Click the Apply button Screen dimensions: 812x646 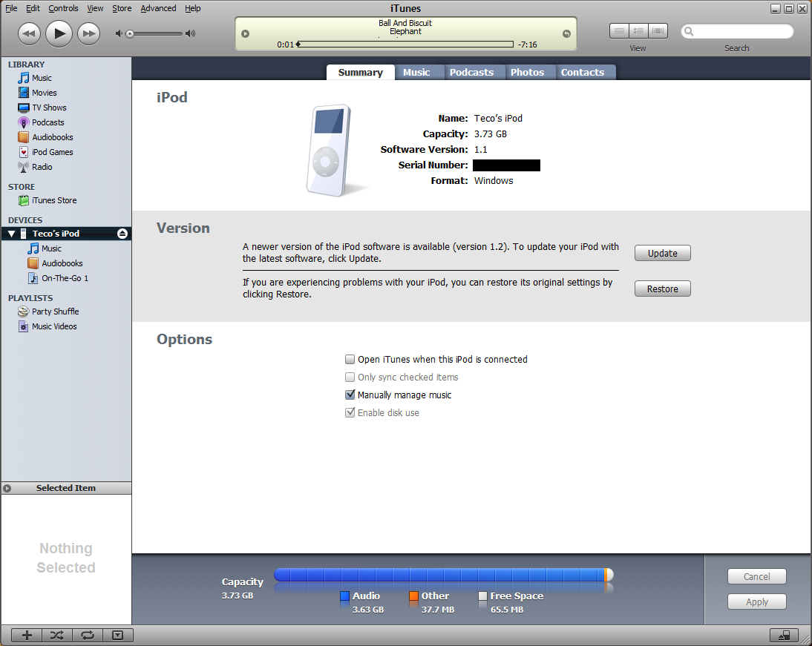(x=757, y=602)
